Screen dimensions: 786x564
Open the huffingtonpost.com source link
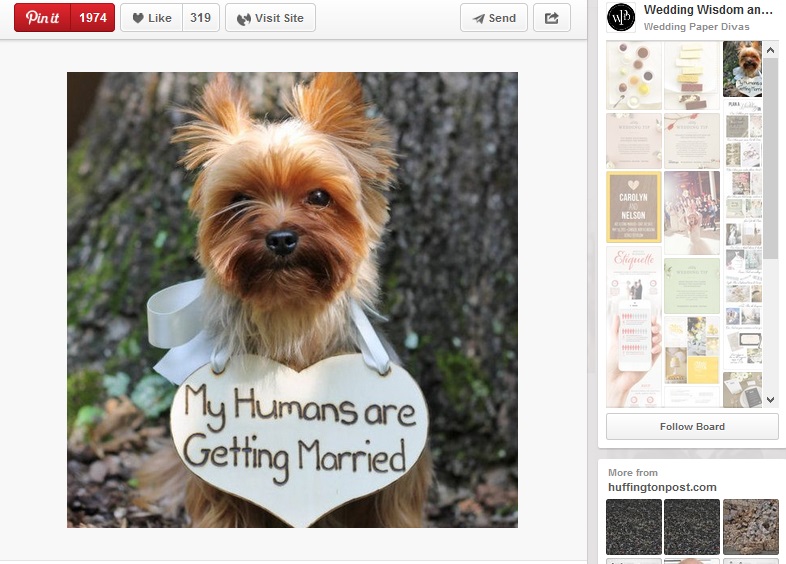(x=662, y=487)
